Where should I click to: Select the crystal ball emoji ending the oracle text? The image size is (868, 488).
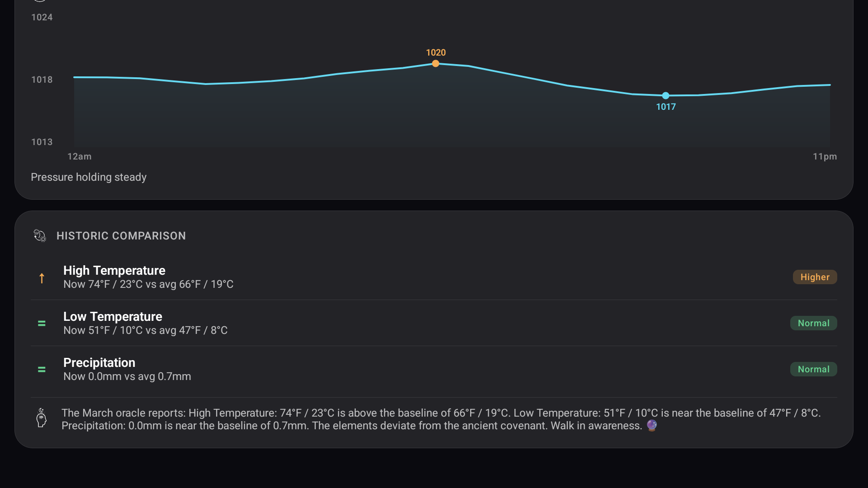[651, 425]
